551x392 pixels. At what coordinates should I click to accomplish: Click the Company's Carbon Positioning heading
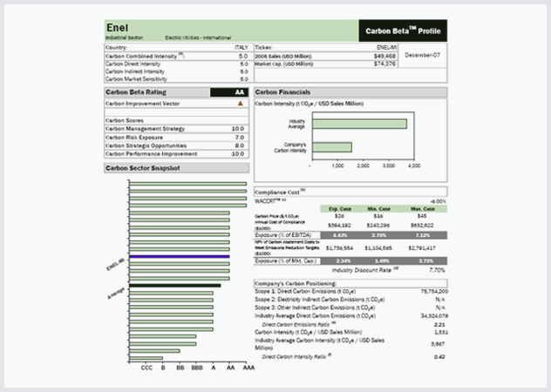(296, 283)
